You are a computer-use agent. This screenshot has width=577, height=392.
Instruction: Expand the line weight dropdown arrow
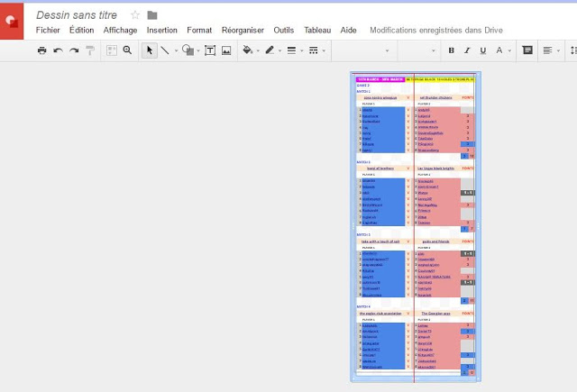[x=302, y=50]
